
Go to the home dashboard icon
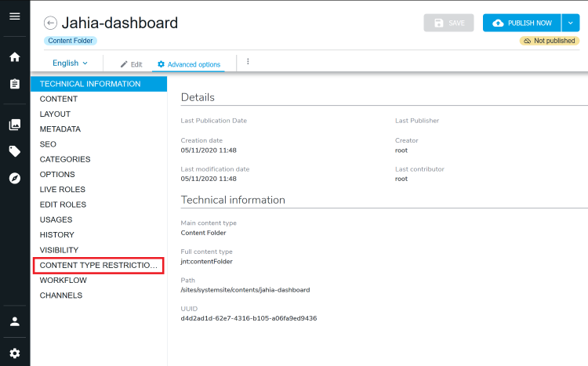[15, 57]
